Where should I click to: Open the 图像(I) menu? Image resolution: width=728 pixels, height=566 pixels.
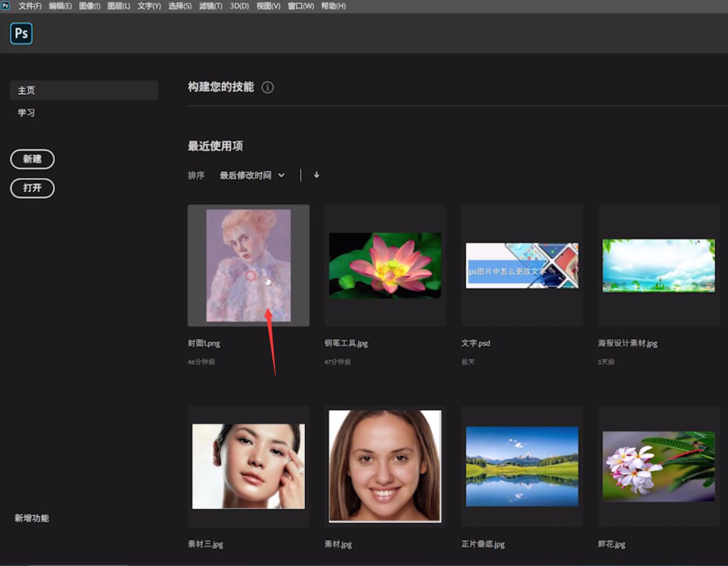(90, 6)
